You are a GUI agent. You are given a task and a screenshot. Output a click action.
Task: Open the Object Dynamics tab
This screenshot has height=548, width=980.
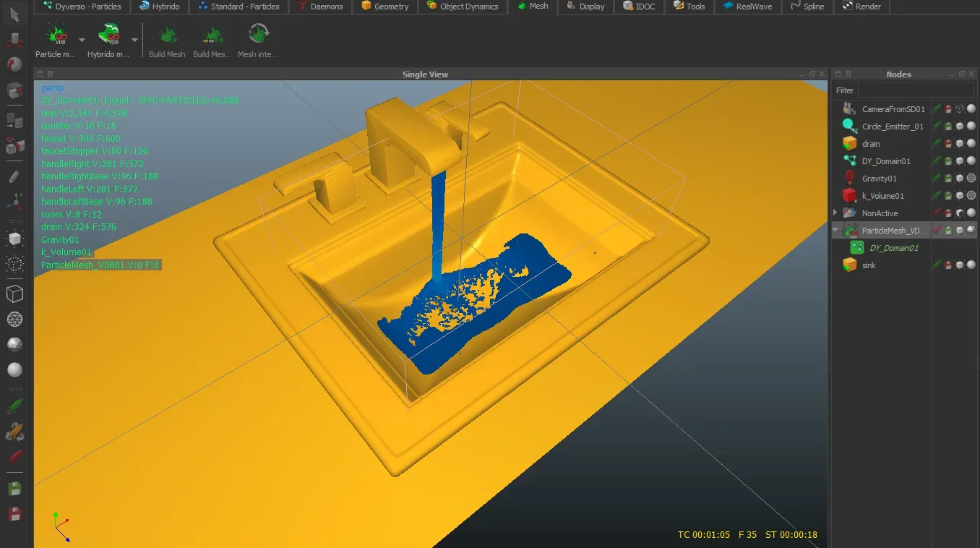pyautogui.click(x=463, y=7)
